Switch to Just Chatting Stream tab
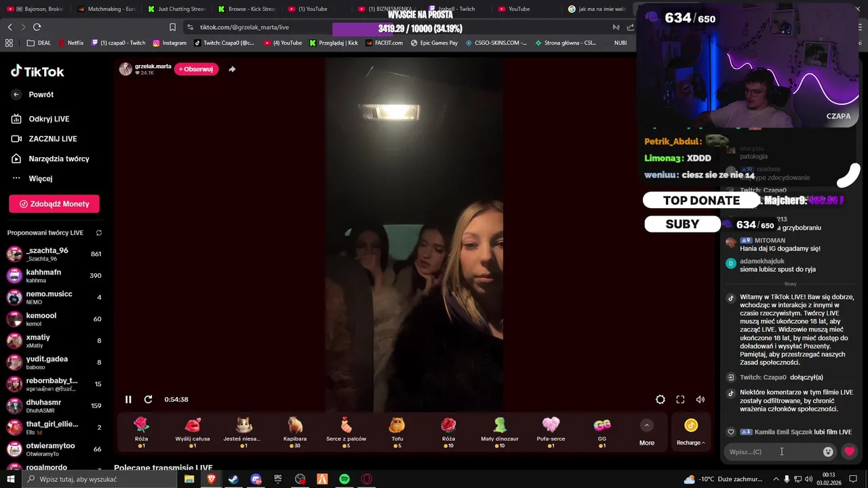868x488 pixels. tap(176, 9)
